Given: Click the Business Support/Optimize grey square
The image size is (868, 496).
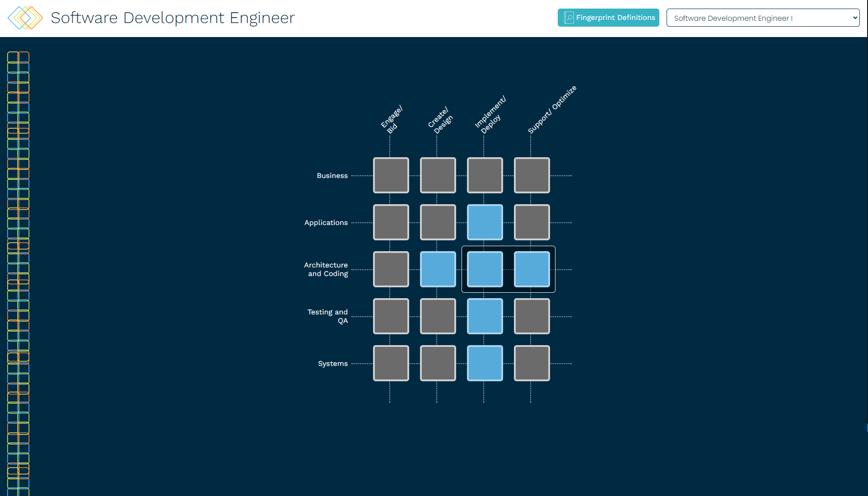Looking at the screenshot, I should coord(532,175).
